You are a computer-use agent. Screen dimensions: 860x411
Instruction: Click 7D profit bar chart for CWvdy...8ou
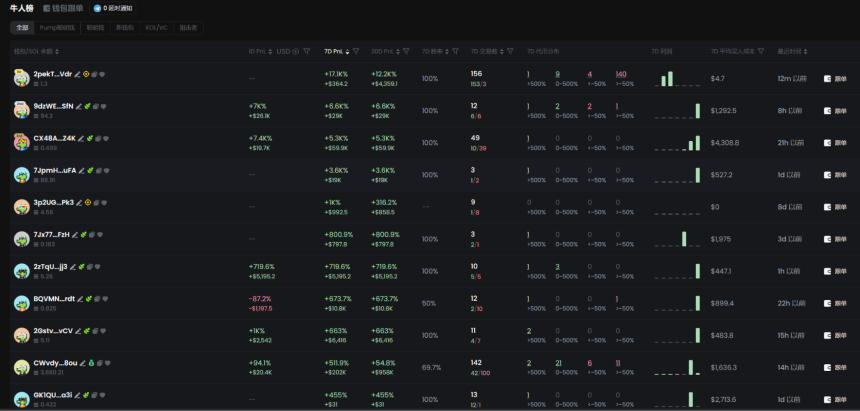pyautogui.click(x=677, y=367)
